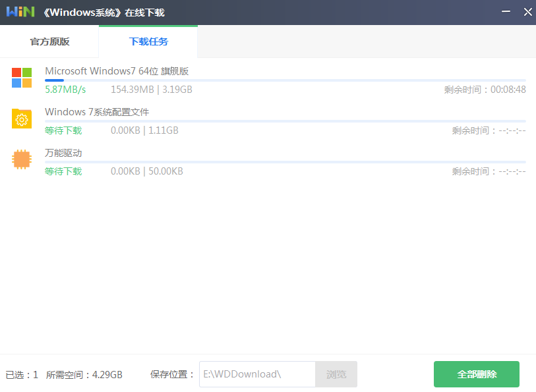
Task: Click the 浏览 button to browse folders
Action: tap(336, 374)
